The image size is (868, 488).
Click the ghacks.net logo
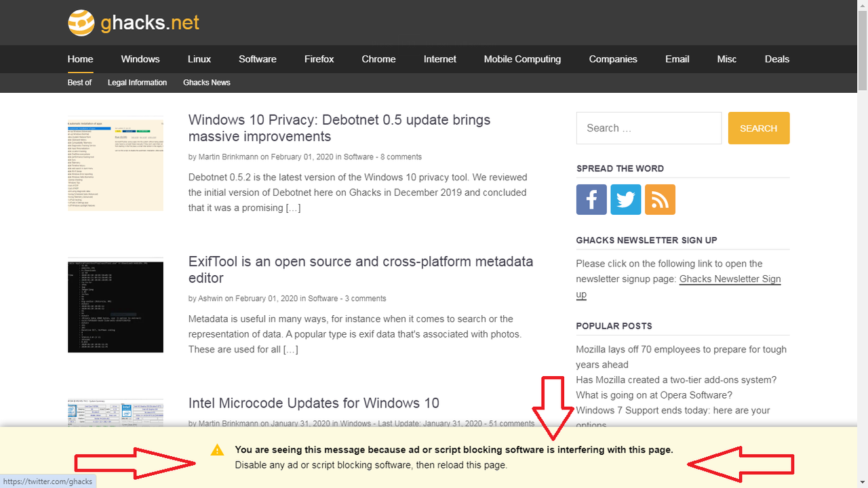(134, 23)
